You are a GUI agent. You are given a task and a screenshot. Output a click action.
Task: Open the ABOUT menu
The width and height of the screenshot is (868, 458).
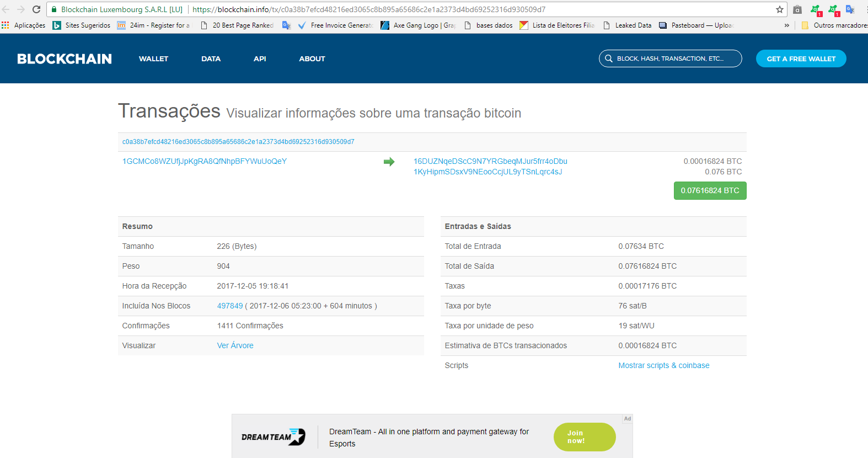[312, 58]
